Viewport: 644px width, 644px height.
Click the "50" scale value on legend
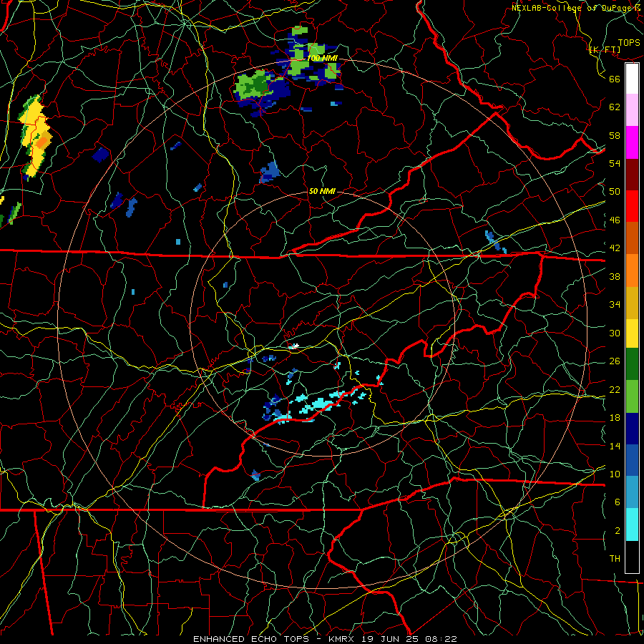[x=615, y=192]
